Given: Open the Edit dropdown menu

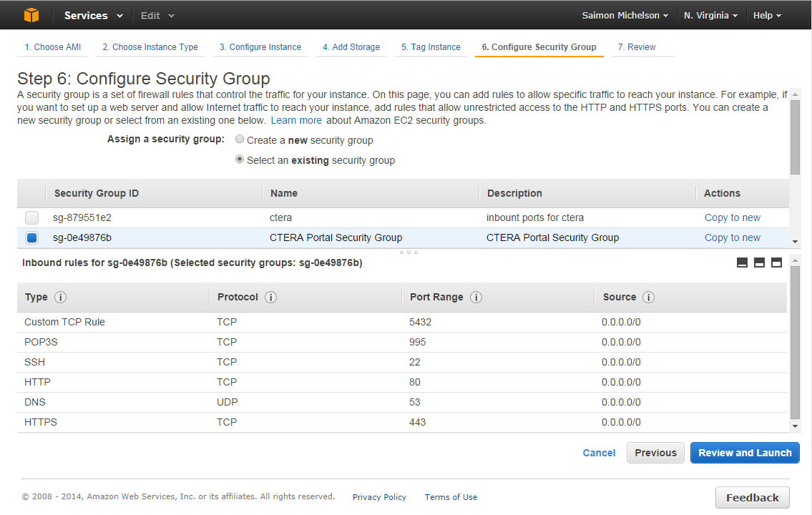Looking at the screenshot, I should (x=157, y=16).
